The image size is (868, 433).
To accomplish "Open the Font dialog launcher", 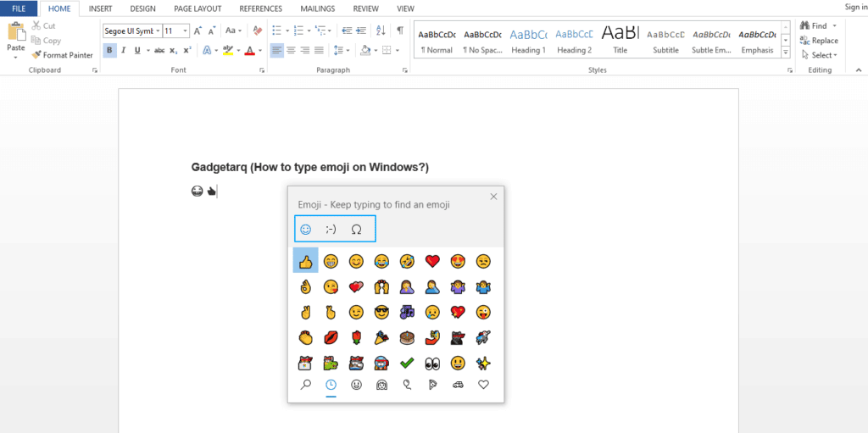I will 261,70.
